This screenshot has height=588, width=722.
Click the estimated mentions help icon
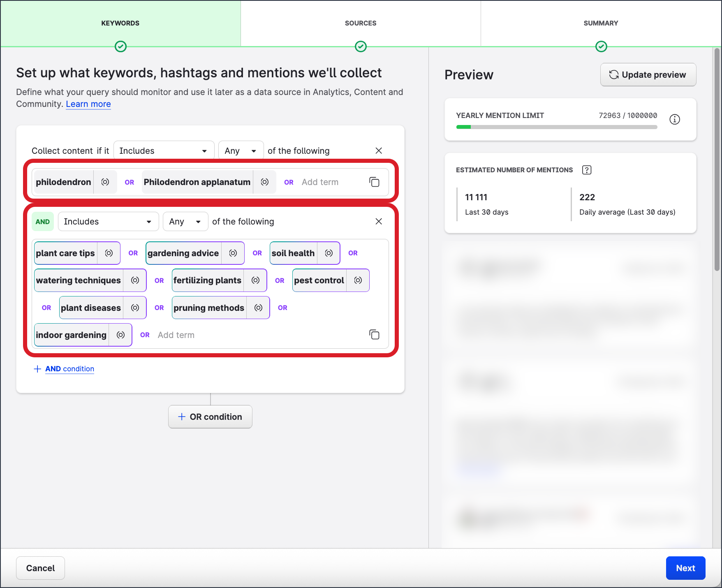click(x=587, y=170)
